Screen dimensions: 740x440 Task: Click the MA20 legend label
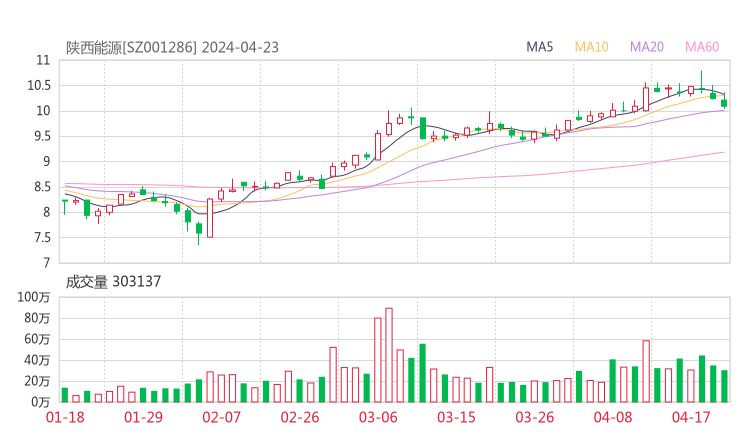pos(647,47)
